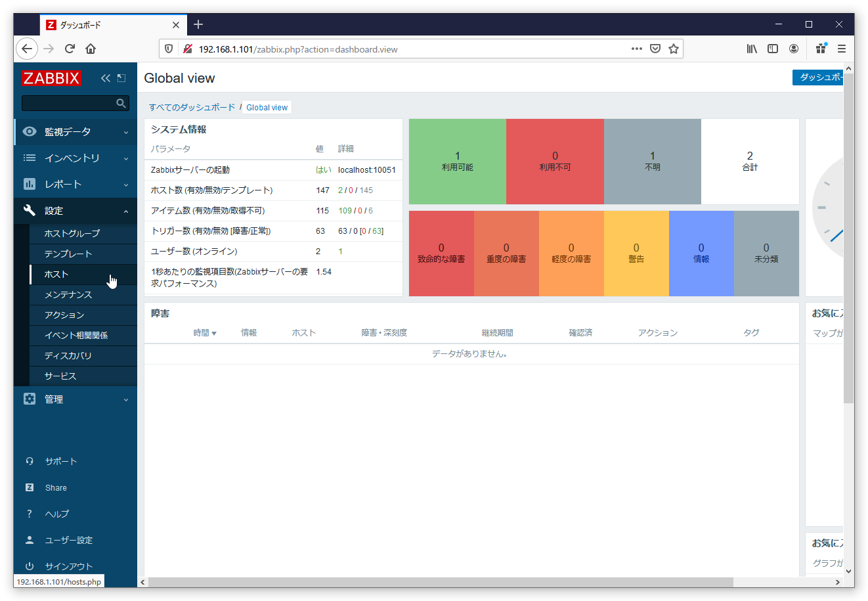Screen dimensions: 868x601
Task: Open Firefox hamburger menu
Action: coord(842,49)
